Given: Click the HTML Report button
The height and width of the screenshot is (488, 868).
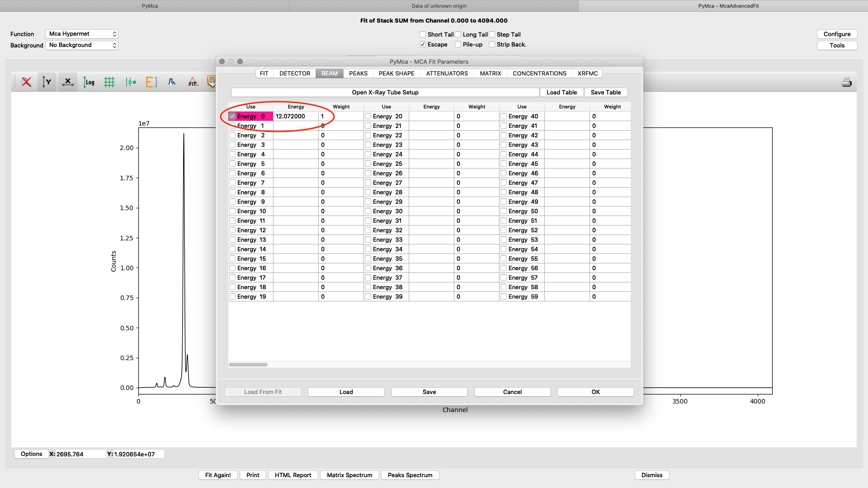Looking at the screenshot, I should pyautogui.click(x=293, y=475).
